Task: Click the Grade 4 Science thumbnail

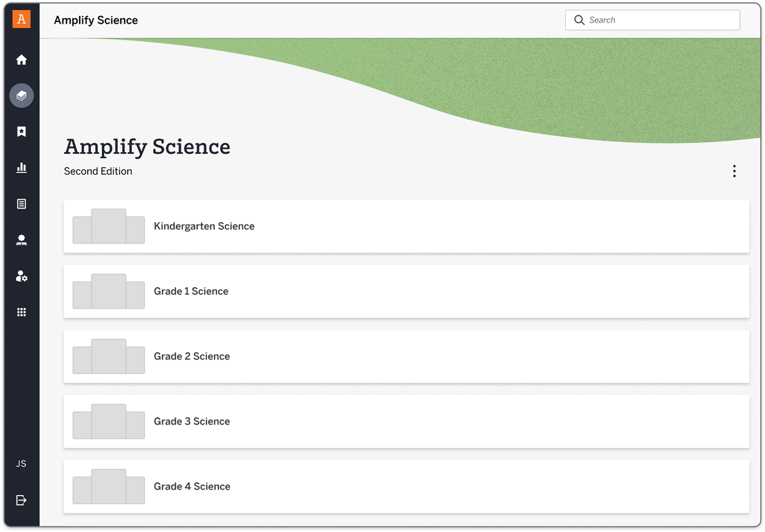Action: (x=109, y=487)
